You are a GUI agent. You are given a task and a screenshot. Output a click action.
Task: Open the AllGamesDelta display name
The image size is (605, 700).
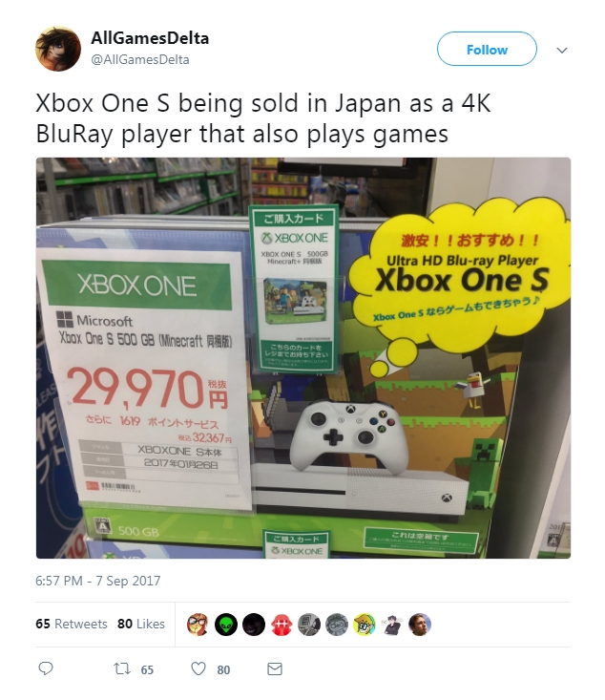coord(150,38)
